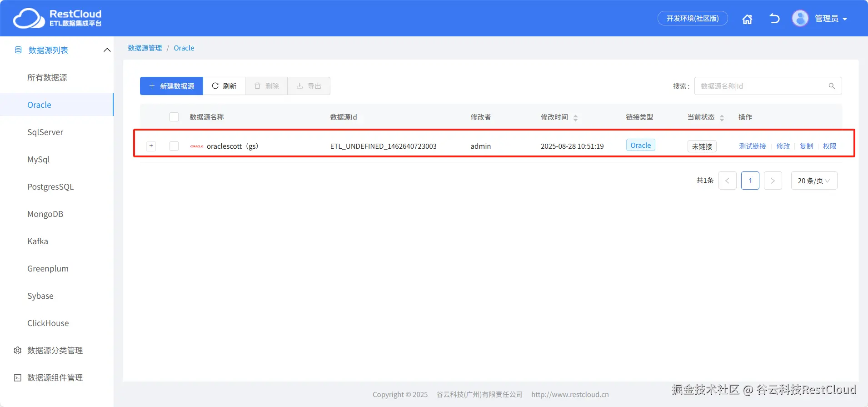Select MySql in sidebar
This screenshot has width=868, height=407.
[x=39, y=160]
